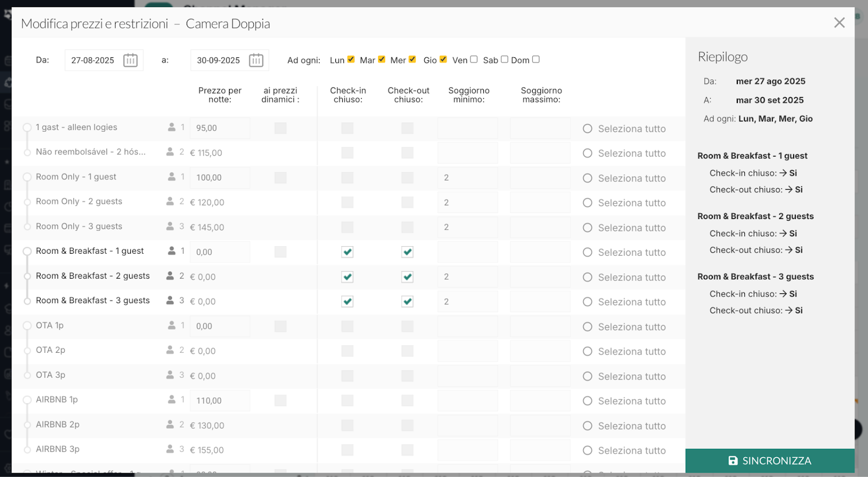Click the start date field 27-08-2025
868x477 pixels.
pyautogui.click(x=93, y=60)
